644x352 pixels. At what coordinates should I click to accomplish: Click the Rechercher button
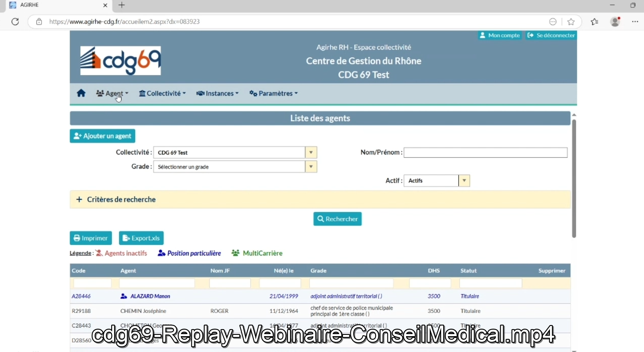point(337,219)
